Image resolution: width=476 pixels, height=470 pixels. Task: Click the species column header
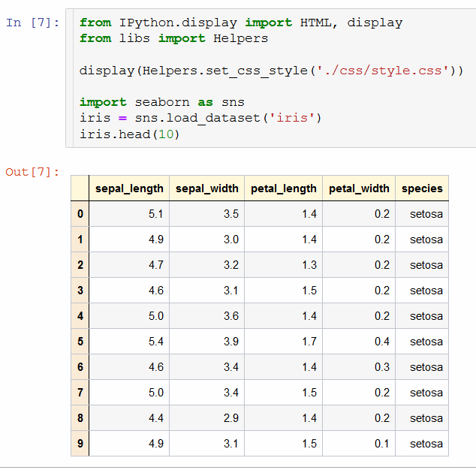coord(422,188)
